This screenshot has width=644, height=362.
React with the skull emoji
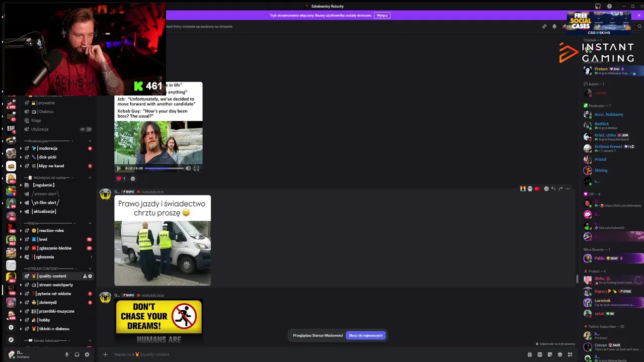530,189
